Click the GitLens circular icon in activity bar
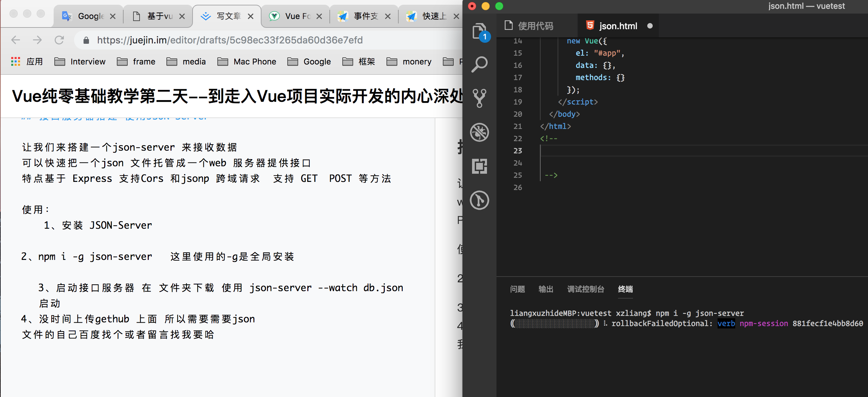 [479, 200]
